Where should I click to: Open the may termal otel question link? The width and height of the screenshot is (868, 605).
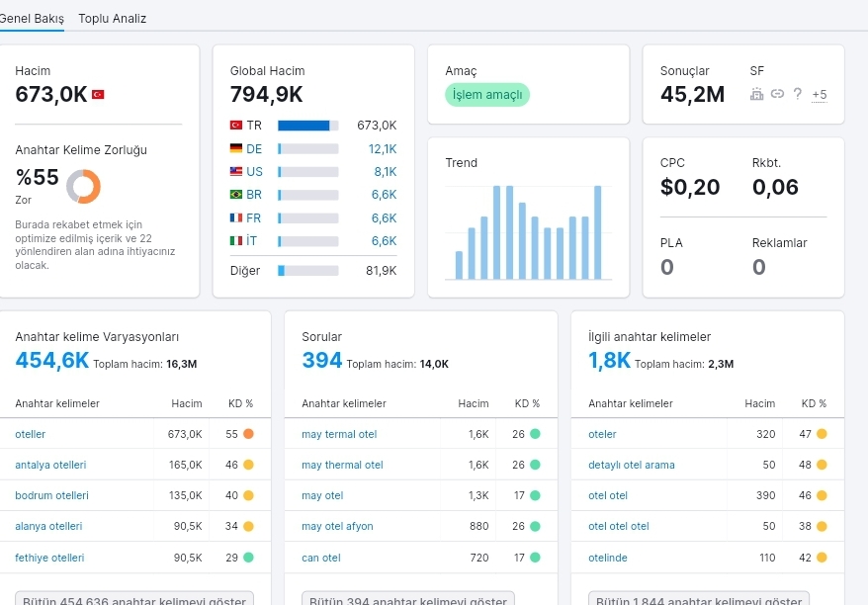point(339,434)
